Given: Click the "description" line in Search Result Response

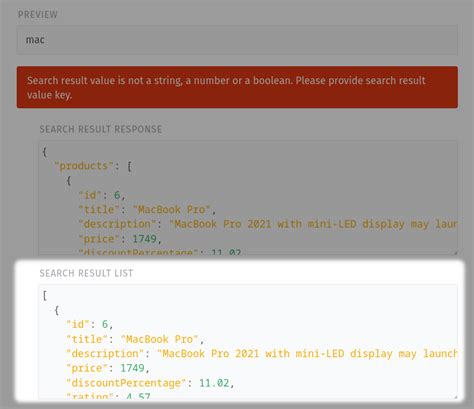Looking at the screenshot, I should [x=268, y=224].
